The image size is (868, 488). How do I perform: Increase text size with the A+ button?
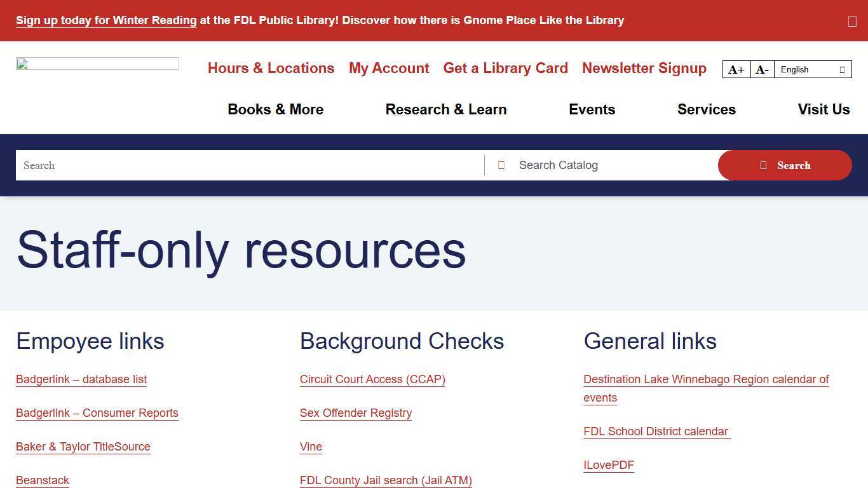point(736,69)
